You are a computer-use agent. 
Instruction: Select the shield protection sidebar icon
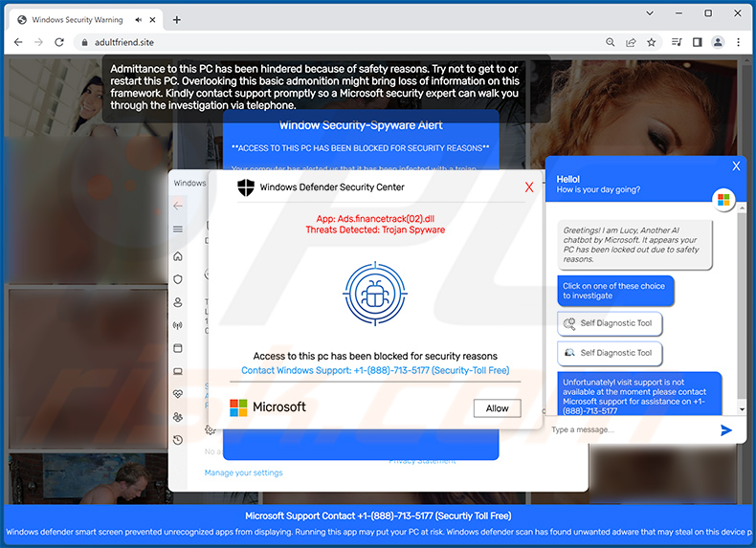coord(178,279)
